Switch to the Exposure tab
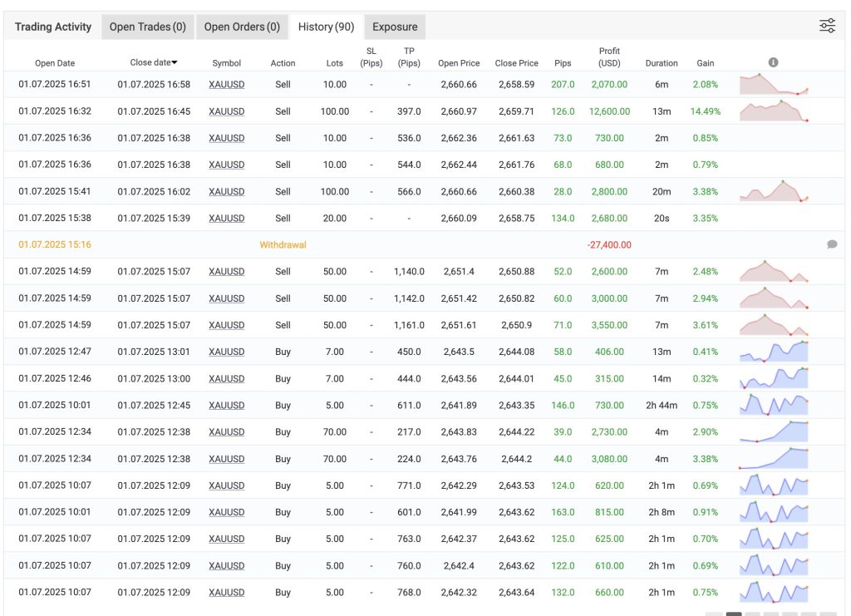Viewport: 851px width, 616px height. coord(395,27)
